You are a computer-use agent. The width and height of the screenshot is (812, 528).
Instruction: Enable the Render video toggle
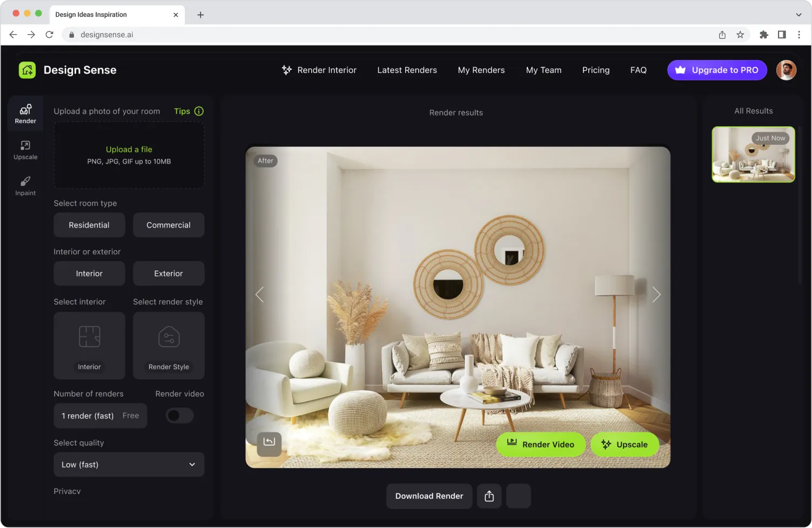point(179,416)
